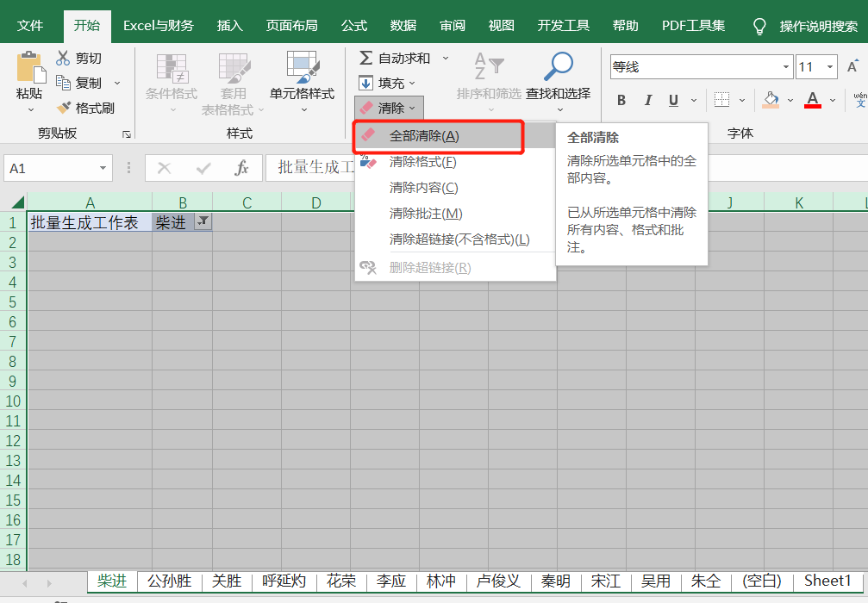The height and width of the screenshot is (603, 868).
Task: Open Conditional Formatting icon
Action: [172, 68]
